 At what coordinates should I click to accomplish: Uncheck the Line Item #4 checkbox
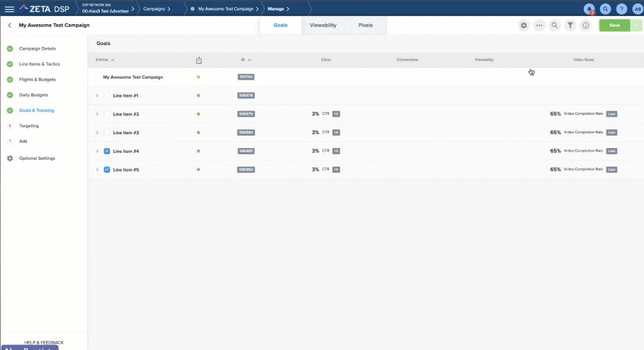tap(107, 151)
